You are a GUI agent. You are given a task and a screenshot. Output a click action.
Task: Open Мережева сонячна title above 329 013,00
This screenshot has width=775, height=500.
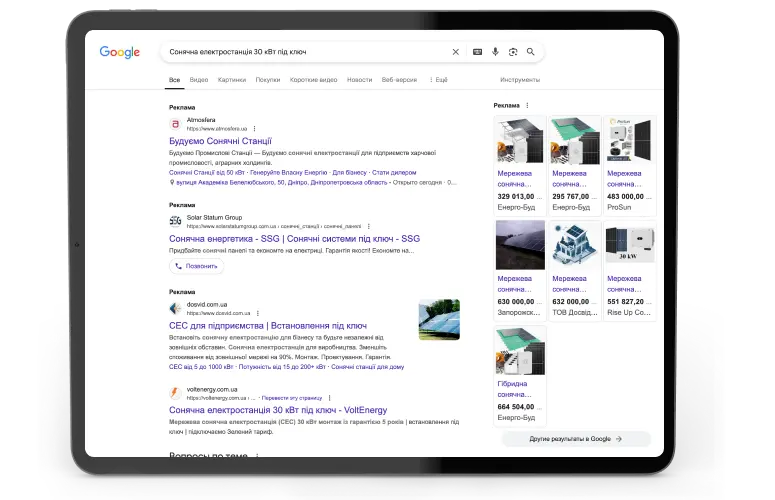click(x=515, y=178)
